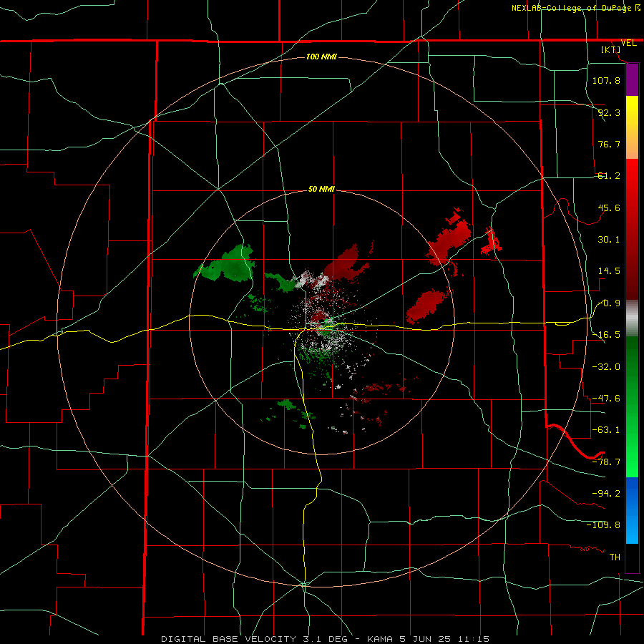Click the KAMA 5 JUN 25 11:15 timestamp
This screenshot has width=644, height=644.
429,639
